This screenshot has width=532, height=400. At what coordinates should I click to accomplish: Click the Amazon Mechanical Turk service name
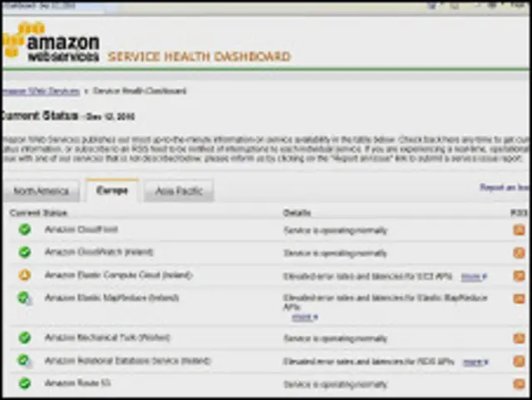pos(107,338)
